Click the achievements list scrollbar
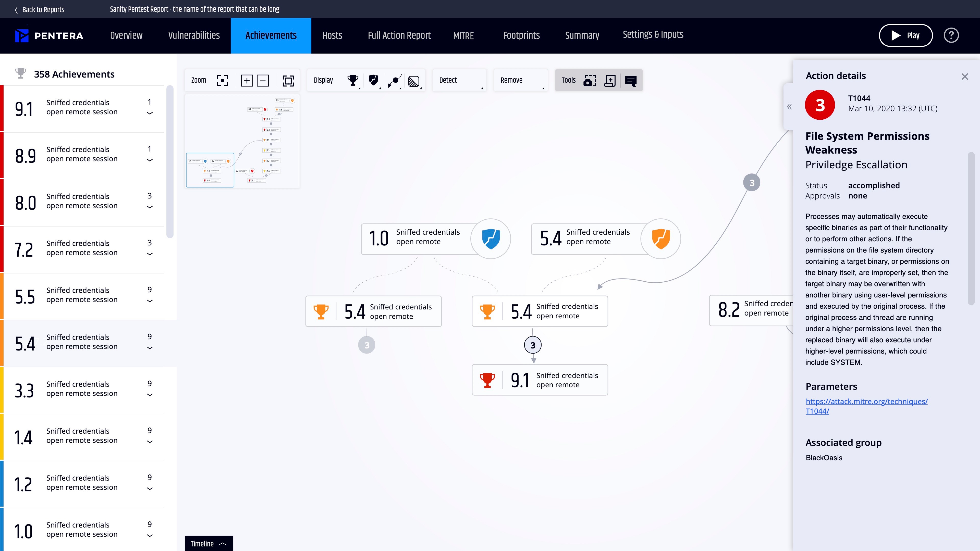Viewport: 980px width, 551px height. point(170,162)
